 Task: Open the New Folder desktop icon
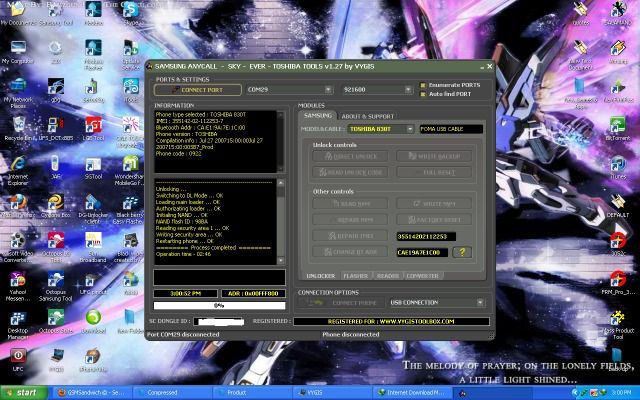(x=130, y=322)
